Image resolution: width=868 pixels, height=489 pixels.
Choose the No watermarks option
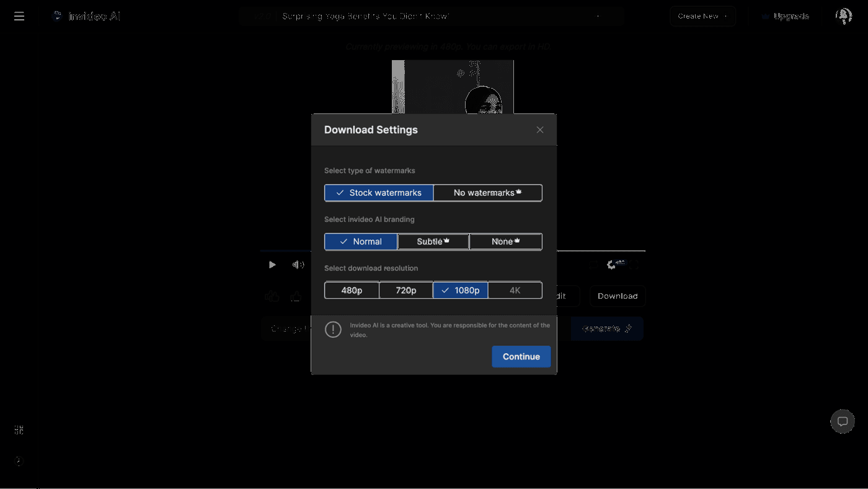(x=487, y=193)
